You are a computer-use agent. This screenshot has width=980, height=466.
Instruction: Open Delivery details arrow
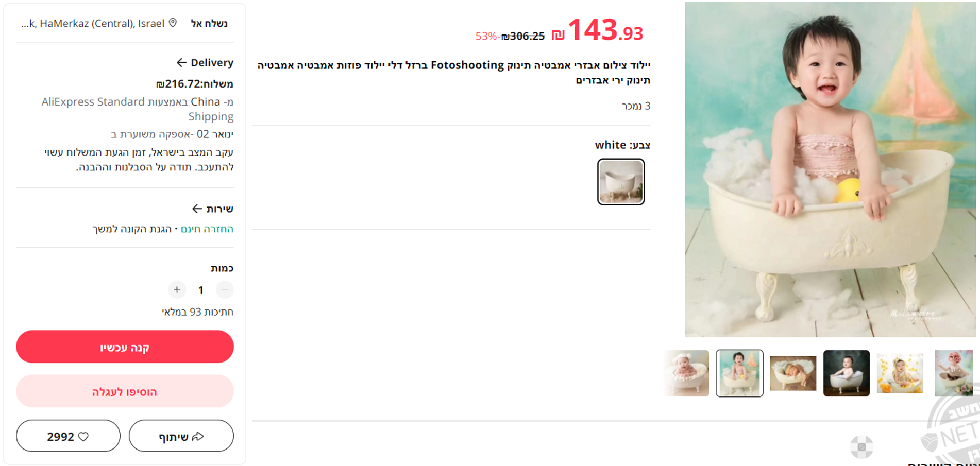pos(181,63)
